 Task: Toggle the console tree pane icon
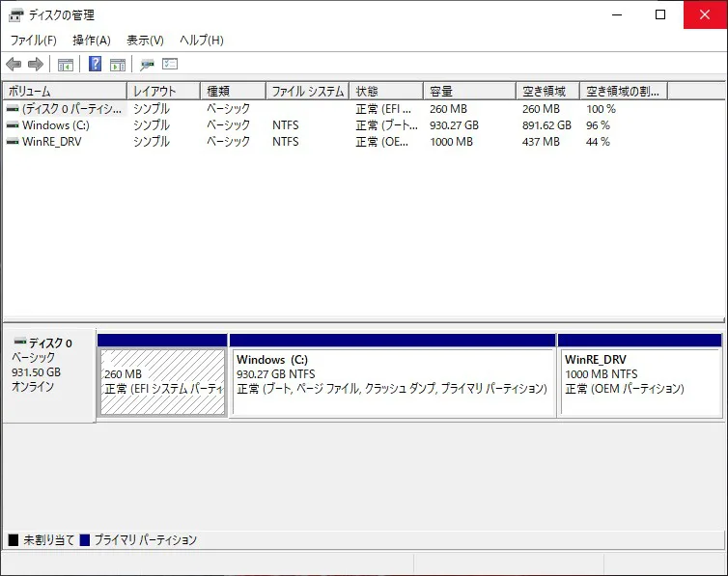66,65
